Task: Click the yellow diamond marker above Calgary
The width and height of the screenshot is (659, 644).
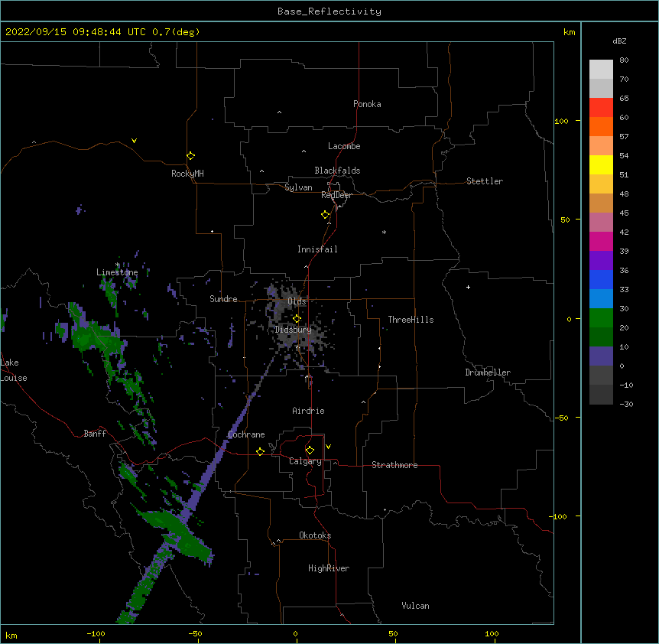Action: (310, 450)
